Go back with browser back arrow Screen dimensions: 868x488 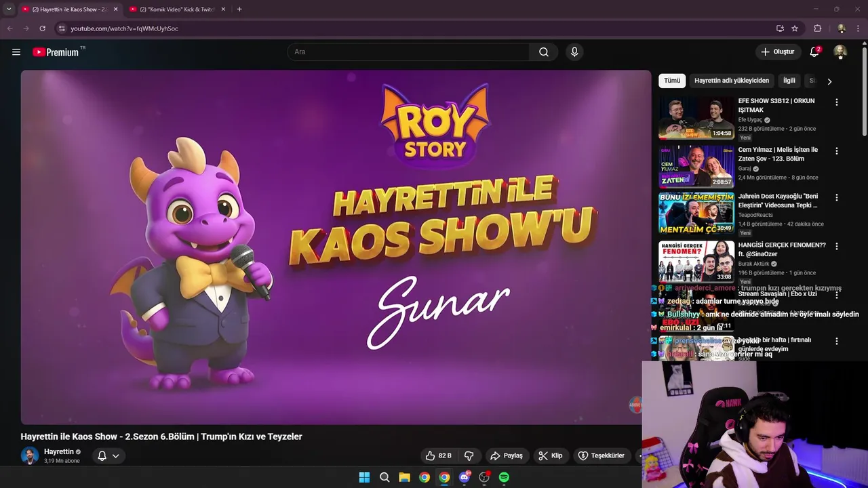pos(9,28)
